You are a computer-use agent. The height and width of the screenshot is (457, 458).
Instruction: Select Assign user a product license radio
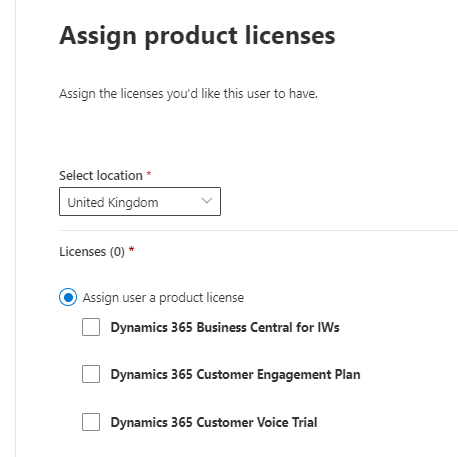tap(68, 297)
